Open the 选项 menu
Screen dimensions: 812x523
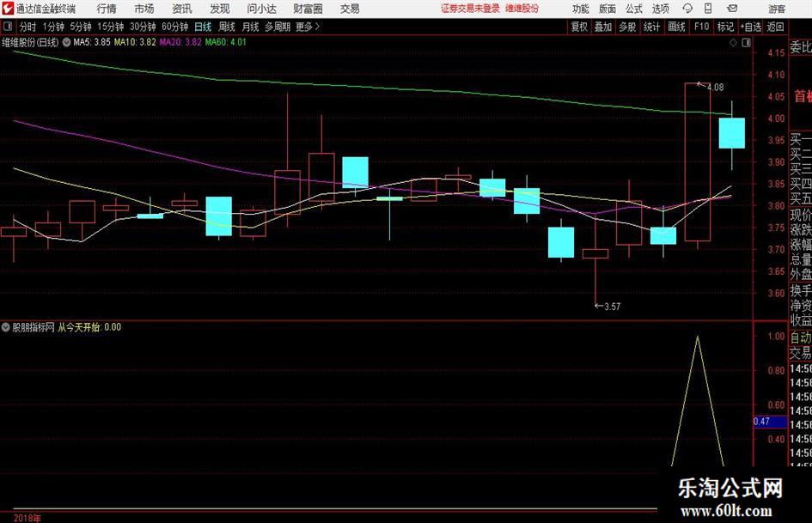pos(660,9)
